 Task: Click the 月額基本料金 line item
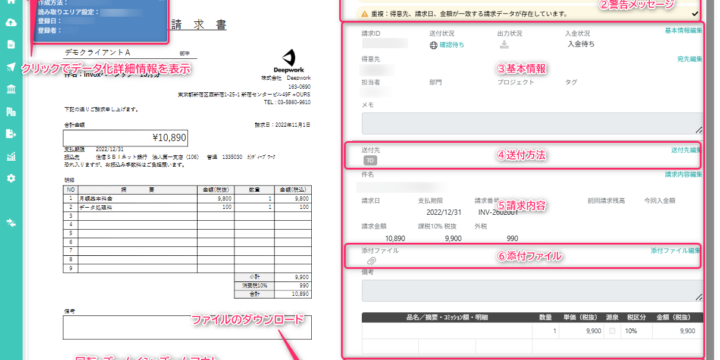pos(96,199)
